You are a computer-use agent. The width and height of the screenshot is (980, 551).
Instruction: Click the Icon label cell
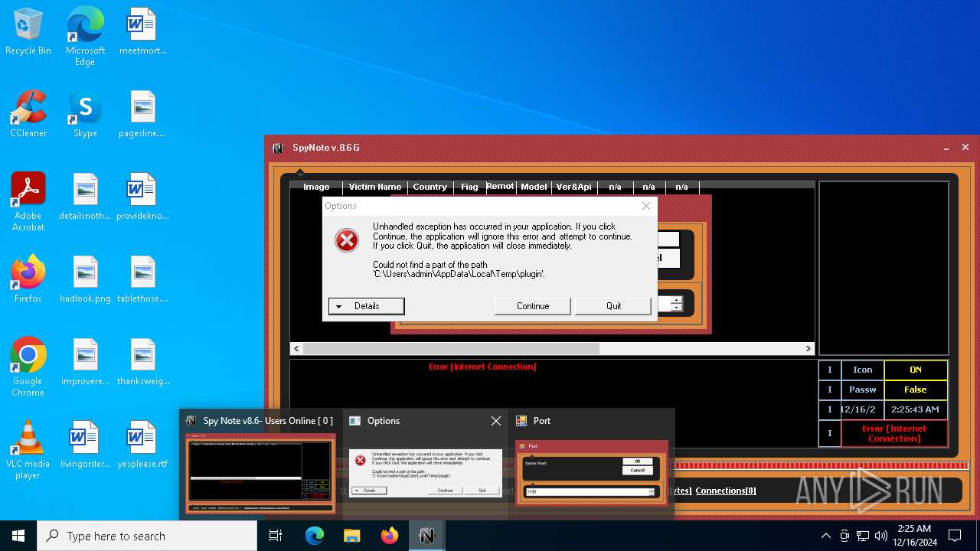[x=863, y=370]
